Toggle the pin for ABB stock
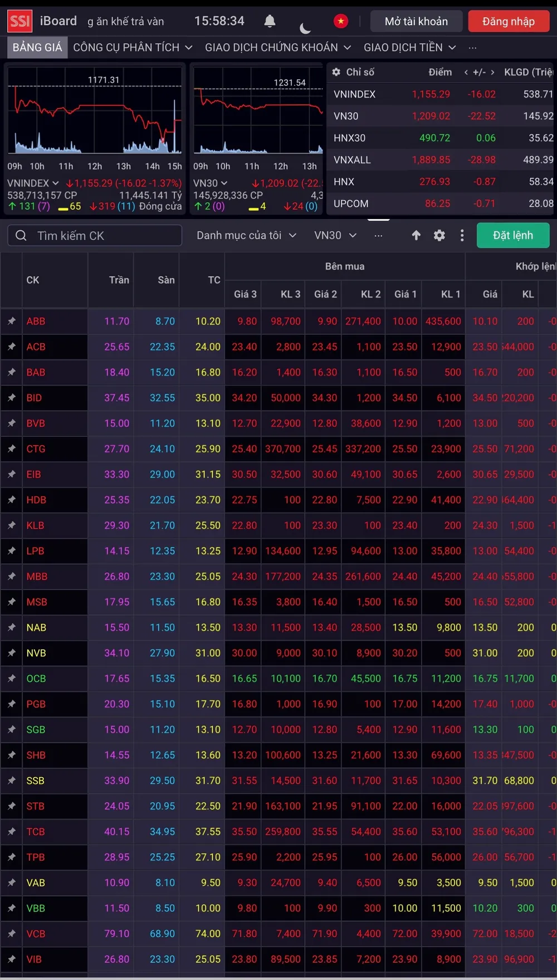 tap(11, 321)
